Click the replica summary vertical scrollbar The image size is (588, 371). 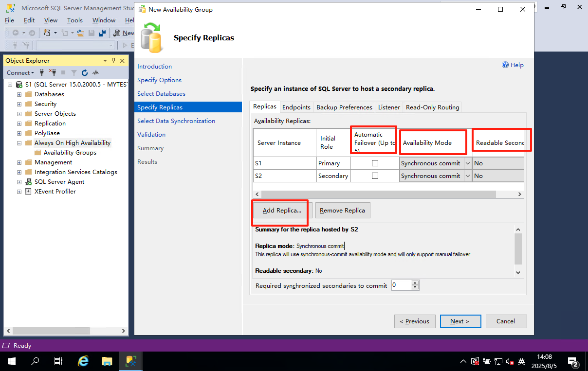(x=518, y=248)
